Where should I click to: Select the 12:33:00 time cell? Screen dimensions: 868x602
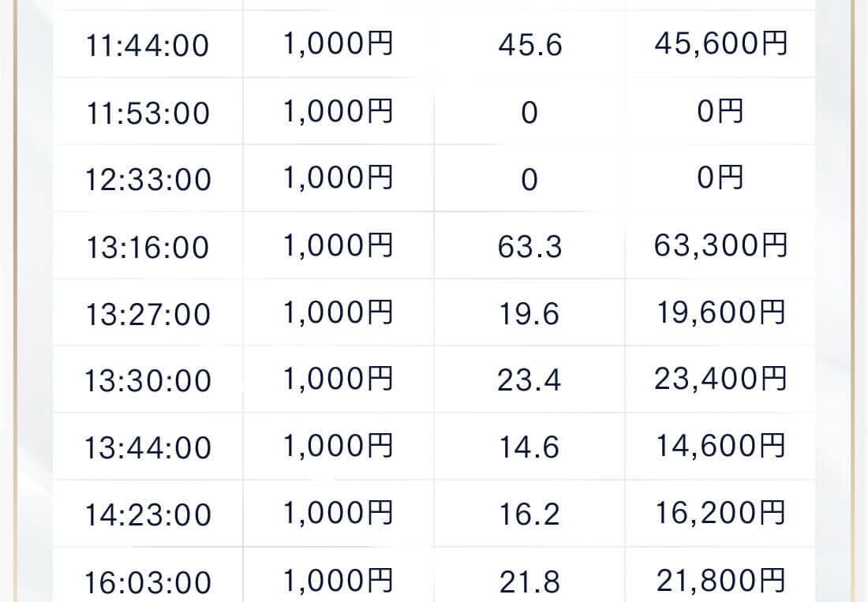(148, 179)
